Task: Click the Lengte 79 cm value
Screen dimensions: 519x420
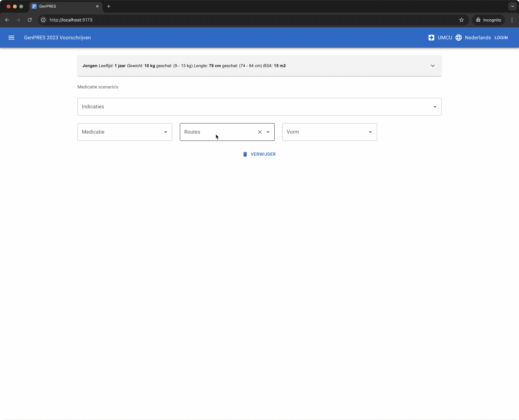Action: click(215, 66)
